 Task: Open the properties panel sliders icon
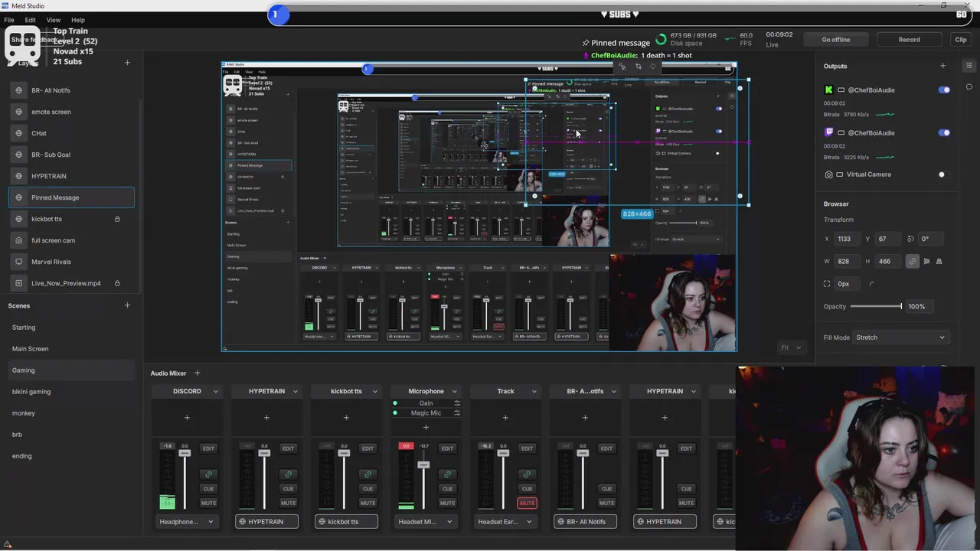pyautogui.click(x=969, y=66)
